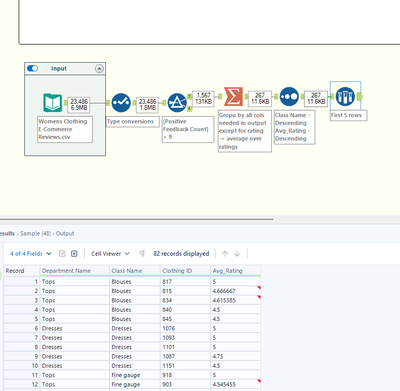Click the Clothing ID column header
The width and height of the screenshot is (400, 391).
[185, 271]
